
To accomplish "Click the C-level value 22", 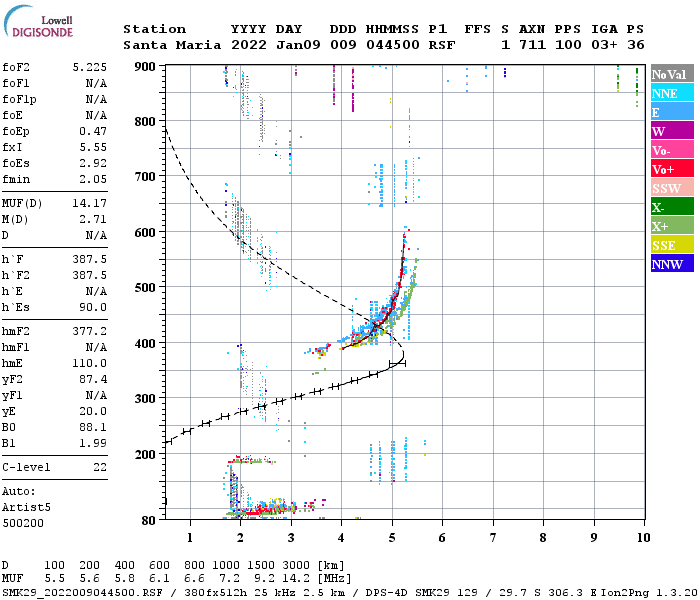I will 100,467.
